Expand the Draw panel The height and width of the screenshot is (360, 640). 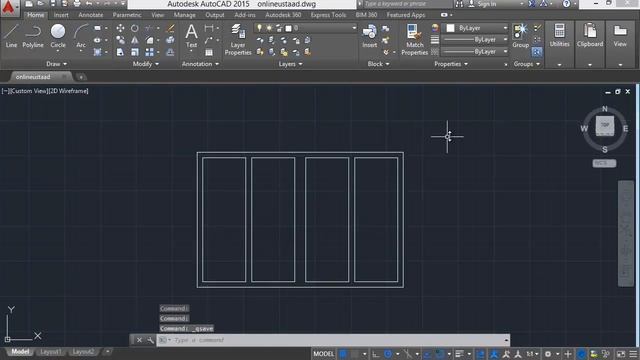tap(56, 64)
